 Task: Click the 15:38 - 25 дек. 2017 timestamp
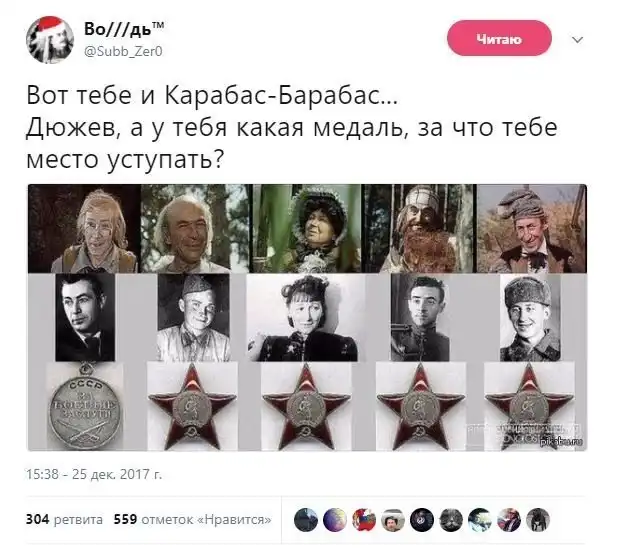94,474
